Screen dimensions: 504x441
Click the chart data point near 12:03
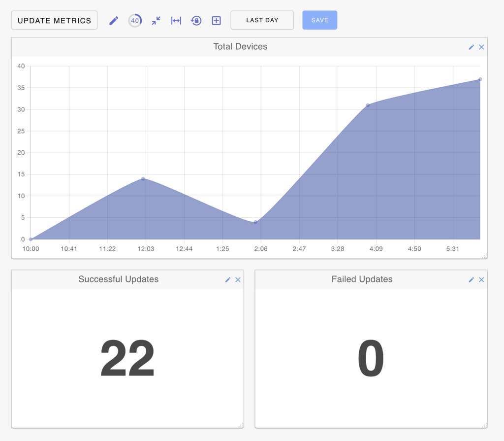143,179
